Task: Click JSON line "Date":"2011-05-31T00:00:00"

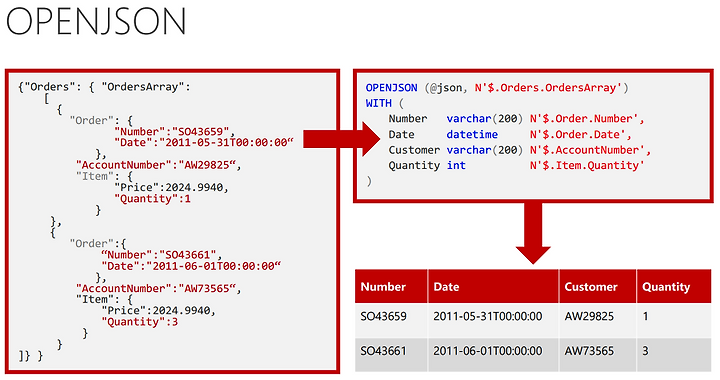Action: pyautogui.click(x=203, y=143)
